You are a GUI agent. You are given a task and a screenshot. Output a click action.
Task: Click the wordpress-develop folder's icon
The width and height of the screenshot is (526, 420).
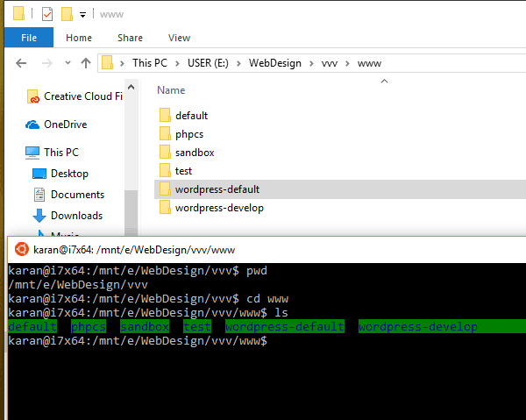click(165, 207)
